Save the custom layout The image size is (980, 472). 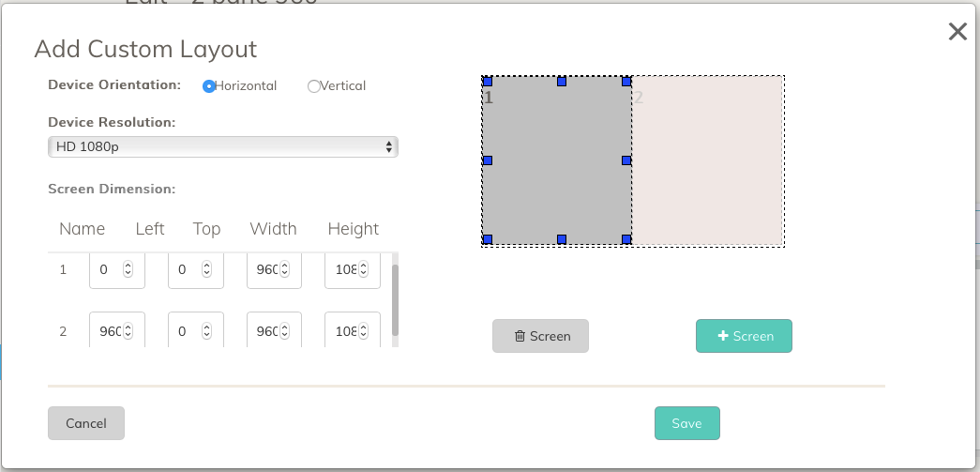click(x=686, y=423)
